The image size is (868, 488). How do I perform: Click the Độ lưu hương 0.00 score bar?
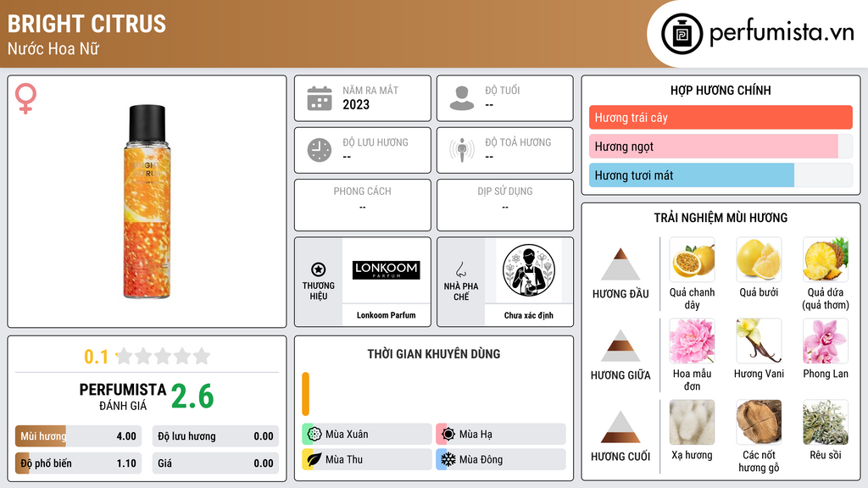(x=215, y=436)
